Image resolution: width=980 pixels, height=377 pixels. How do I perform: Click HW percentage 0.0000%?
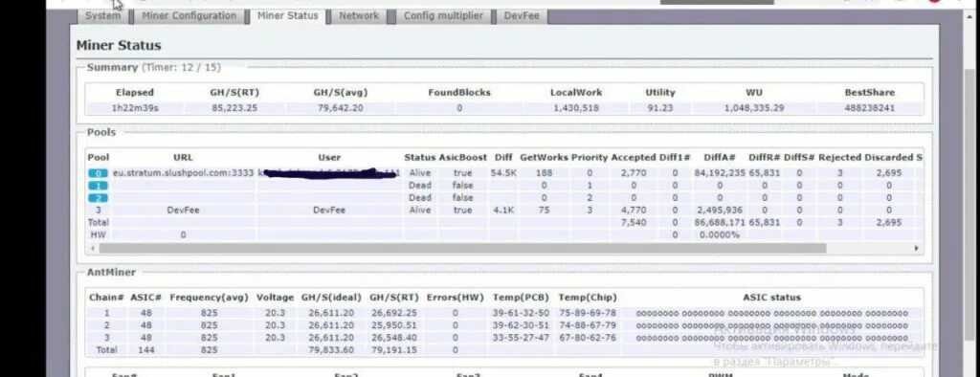click(x=719, y=235)
